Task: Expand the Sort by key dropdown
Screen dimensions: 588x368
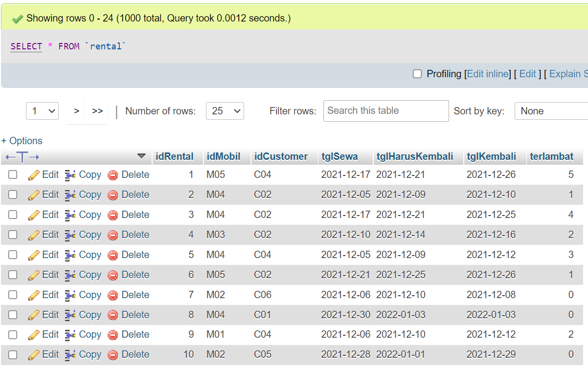Action: 551,111
